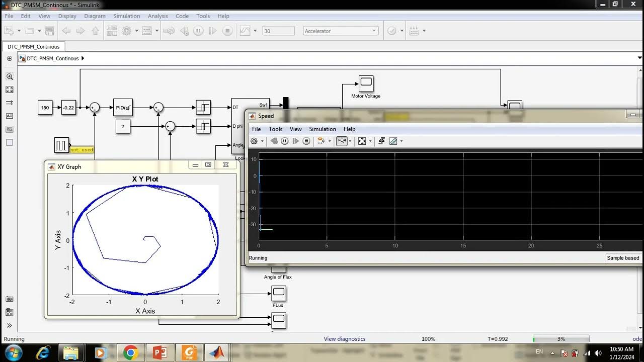The image size is (644, 362).
Task: Click Fit to View icon in left palette
Action: pyautogui.click(x=9, y=89)
